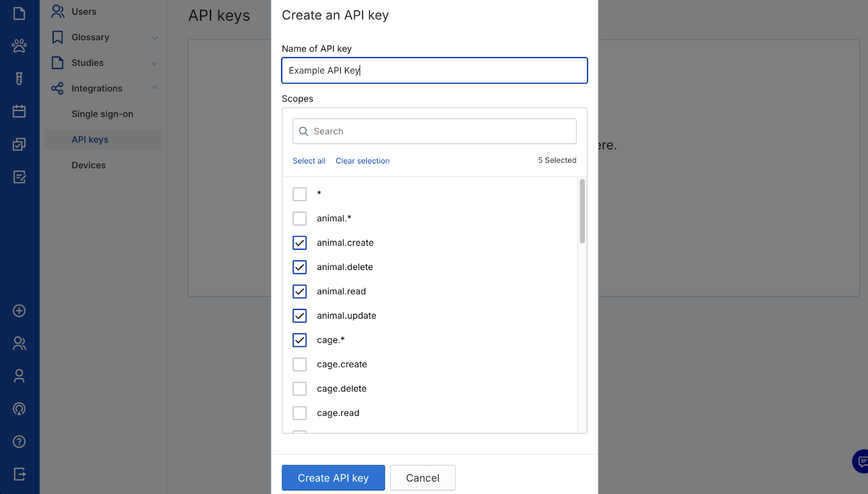Click the document page icon in rail
Screen dimensions: 868x494
click(x=19, y=13)
